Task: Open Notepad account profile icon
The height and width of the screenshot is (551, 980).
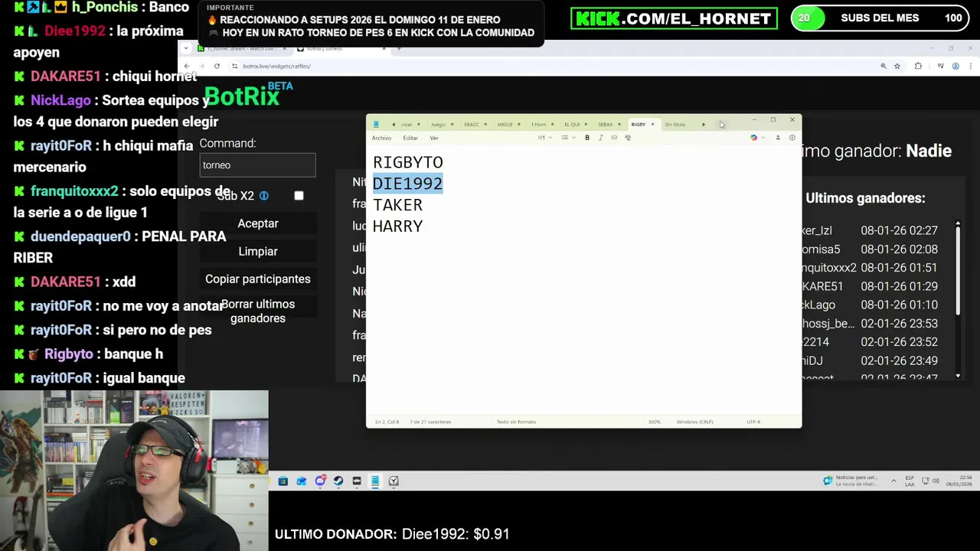Action: pos(778,138)
